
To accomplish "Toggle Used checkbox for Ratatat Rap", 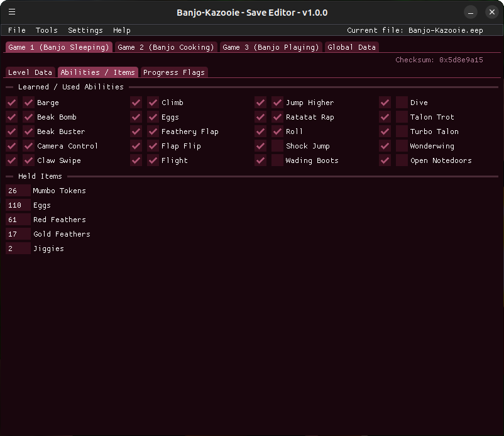I will pos(277,117).
